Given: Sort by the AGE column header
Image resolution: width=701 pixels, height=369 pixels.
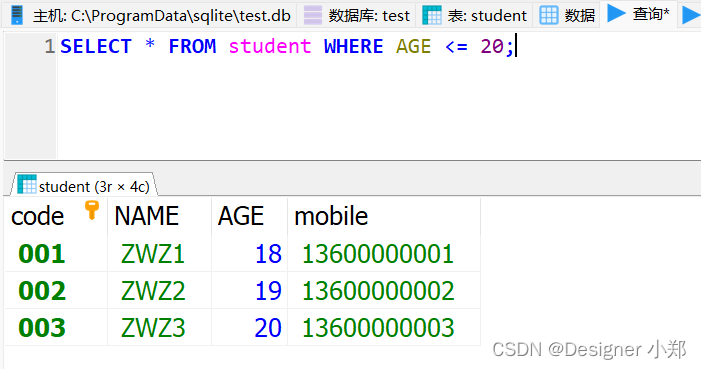Looking at the screenshot, I should click(x=249, y=216).
